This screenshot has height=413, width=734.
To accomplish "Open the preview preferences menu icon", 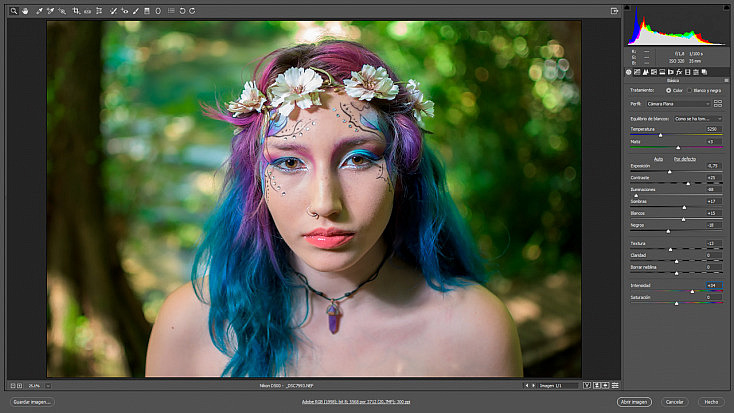I will 615,385.
